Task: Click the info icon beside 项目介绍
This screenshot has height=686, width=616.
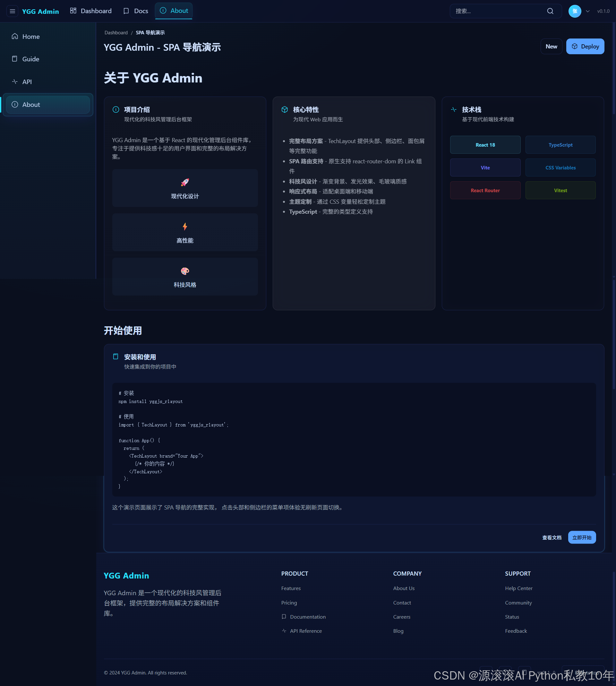Action: coord(116,109)
